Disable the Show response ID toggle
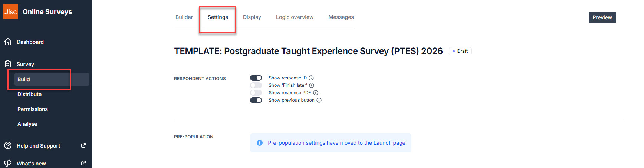 pyautogui.click(x=256, y=78)
